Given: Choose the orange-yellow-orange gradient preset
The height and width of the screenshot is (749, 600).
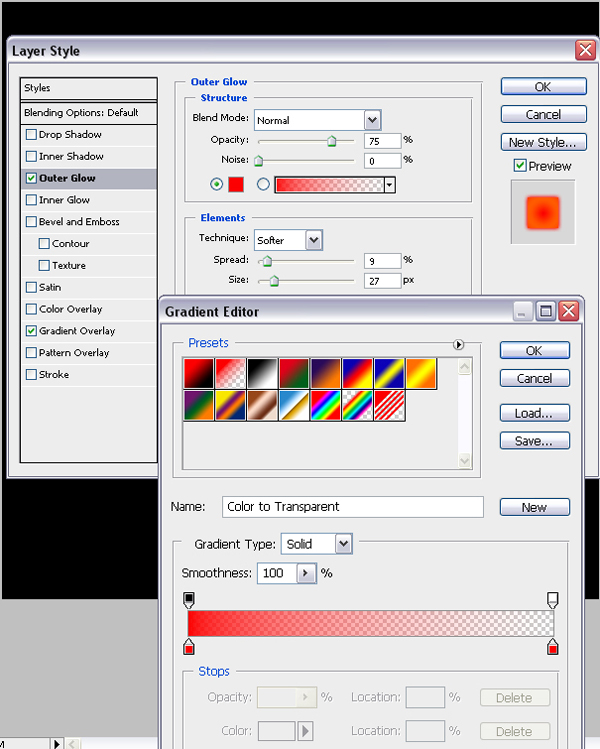Looking at the screenshot, I should [421, 374].
